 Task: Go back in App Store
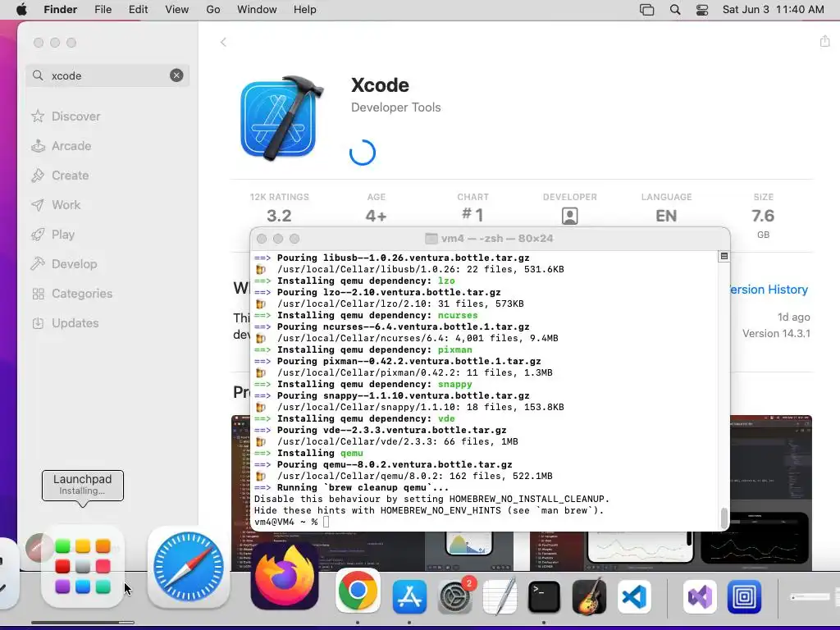click(223, 43)
